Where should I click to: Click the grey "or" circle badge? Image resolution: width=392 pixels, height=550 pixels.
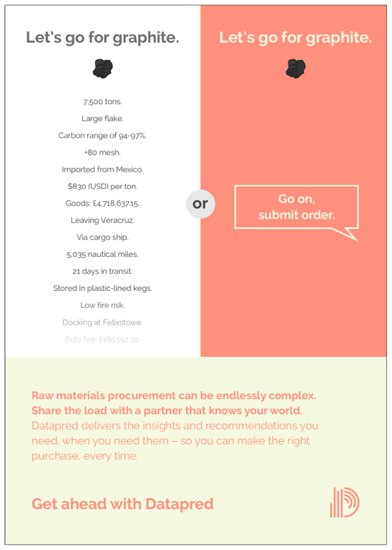point(200,204)
